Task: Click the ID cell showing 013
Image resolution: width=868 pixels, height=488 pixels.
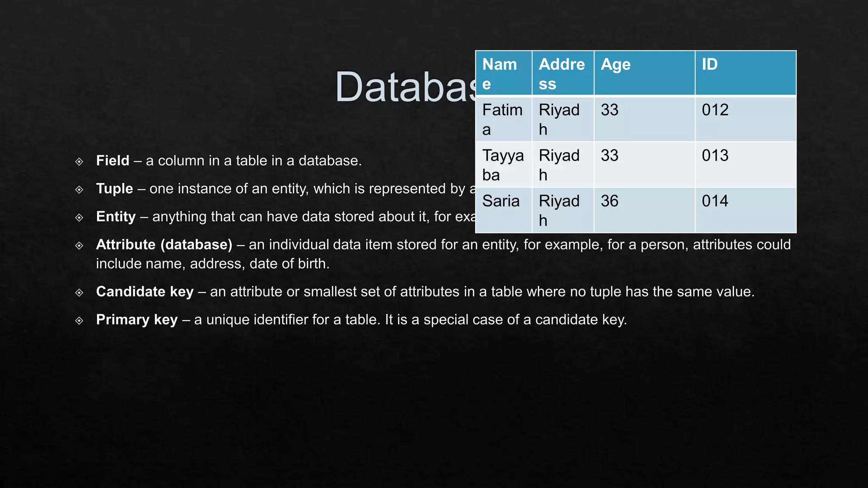Action: point(746,165)
